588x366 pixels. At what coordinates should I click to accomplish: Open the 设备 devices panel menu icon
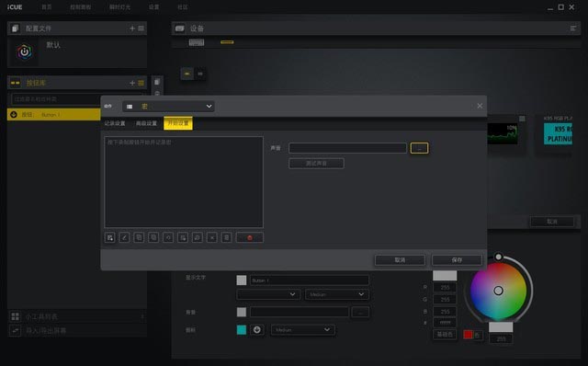[573, 29]
